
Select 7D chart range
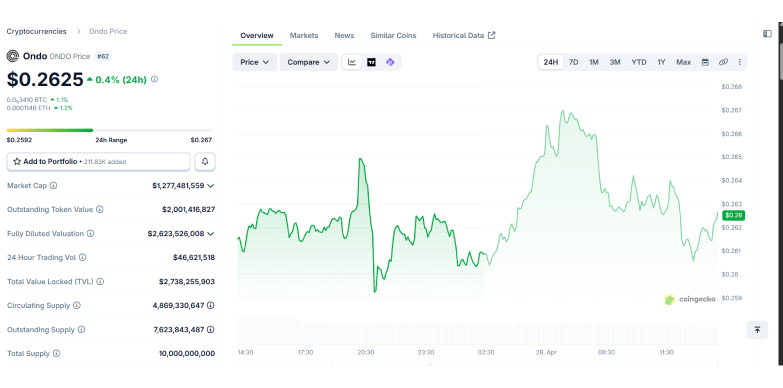coord(574,62)
